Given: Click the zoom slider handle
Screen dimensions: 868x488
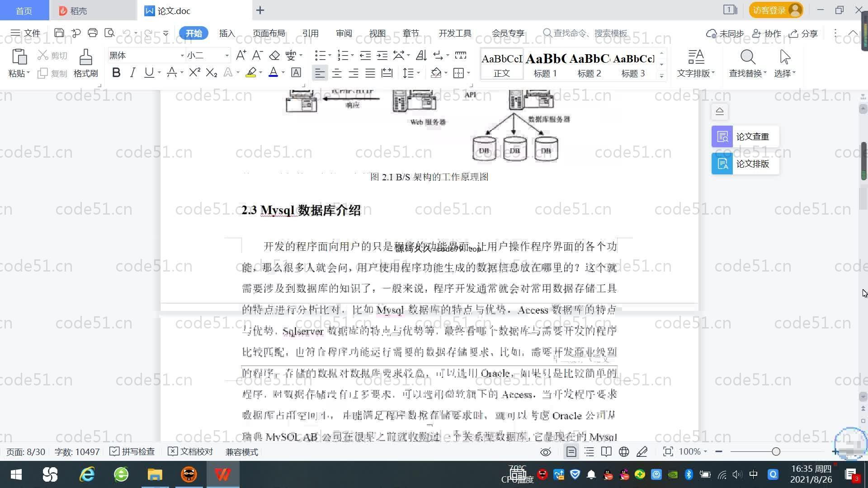Looking at the screenshot, I should point(776,451).
